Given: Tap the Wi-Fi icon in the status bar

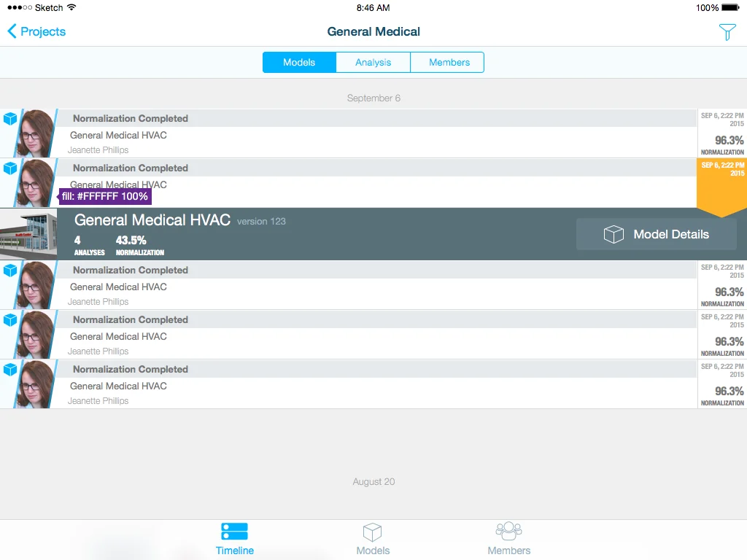Looking at the screenshot, I should coord(71,7).
